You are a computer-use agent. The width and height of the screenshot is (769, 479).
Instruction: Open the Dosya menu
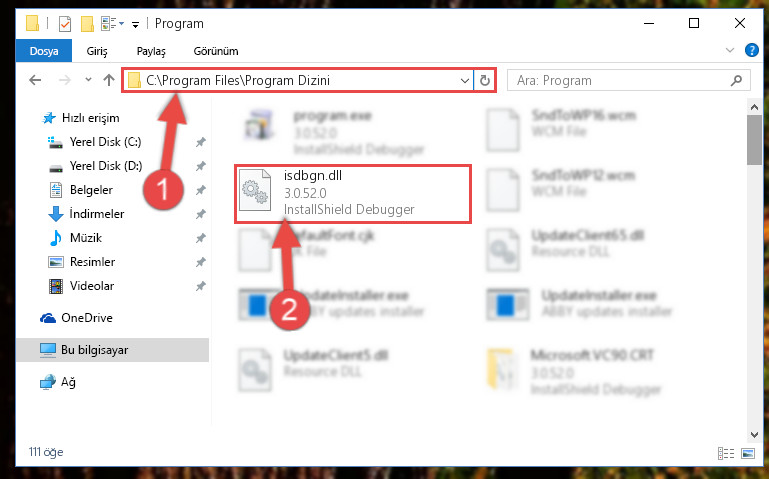(44, 51)
